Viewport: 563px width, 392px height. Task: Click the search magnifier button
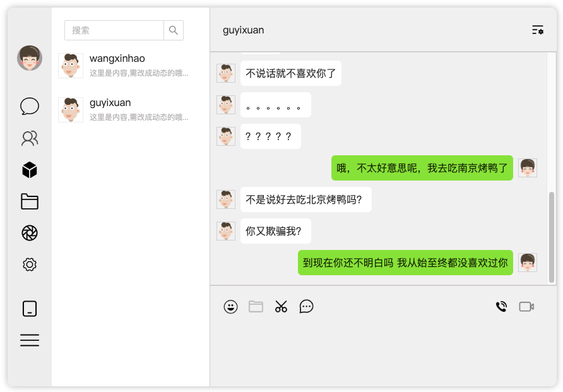[174, 30]
